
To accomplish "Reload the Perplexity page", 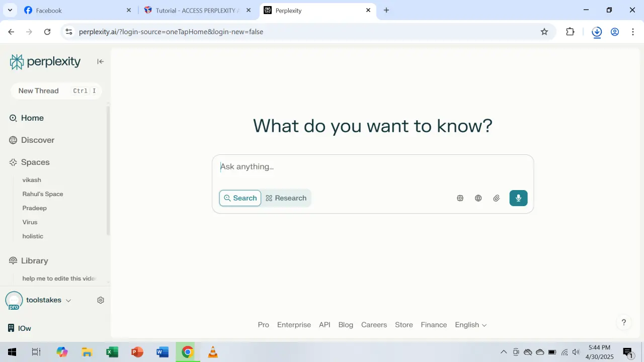I will pos(47,32).
